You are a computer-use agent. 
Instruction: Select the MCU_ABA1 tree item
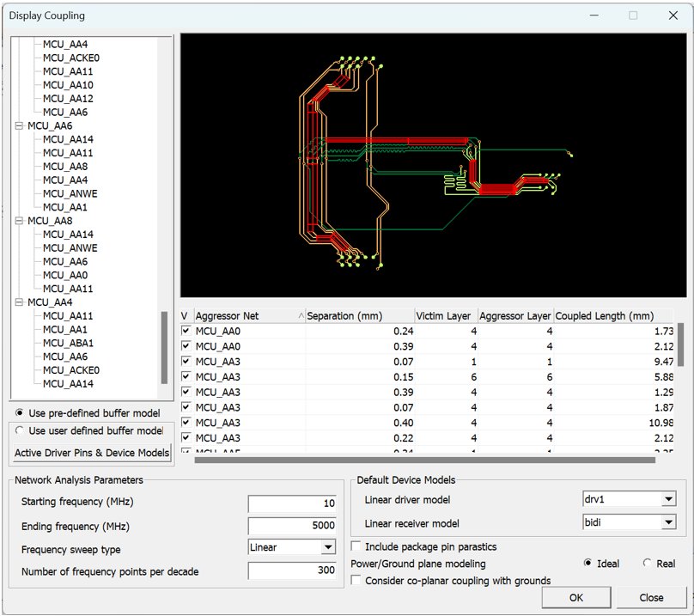pos(68,343)
